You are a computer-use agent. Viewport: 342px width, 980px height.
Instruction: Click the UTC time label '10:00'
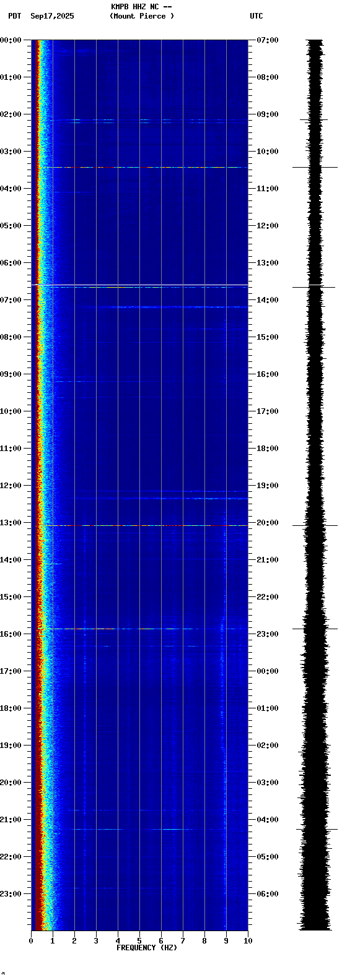(268, 152)
